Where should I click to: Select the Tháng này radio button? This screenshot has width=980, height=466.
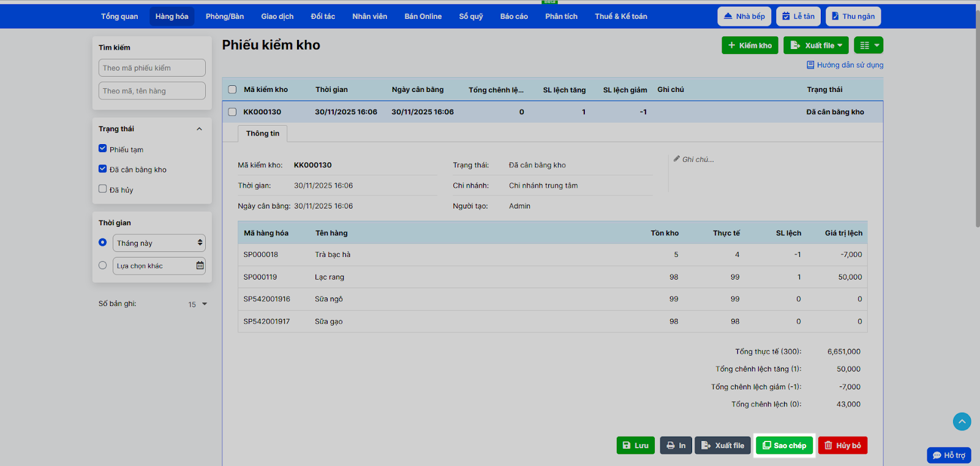click(103, 242)
